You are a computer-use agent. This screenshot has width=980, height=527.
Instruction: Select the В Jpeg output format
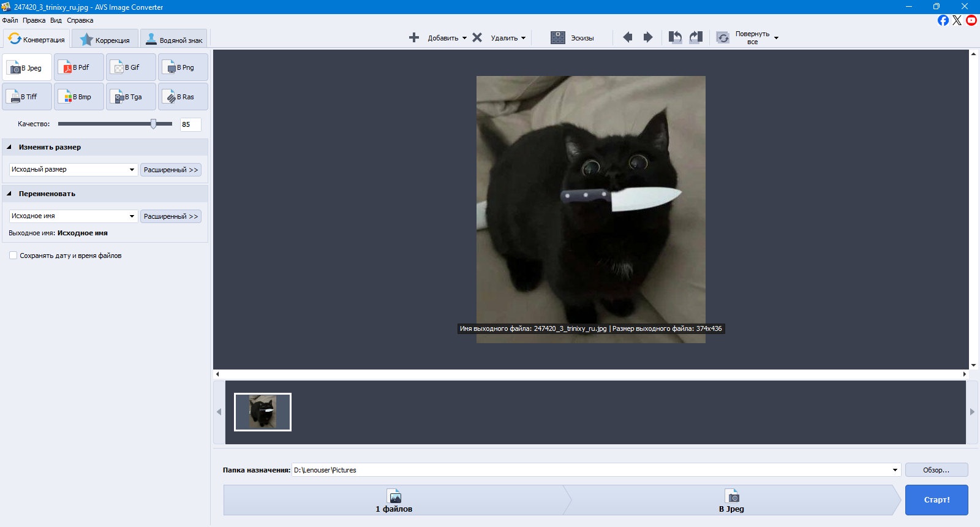(27, 67)
